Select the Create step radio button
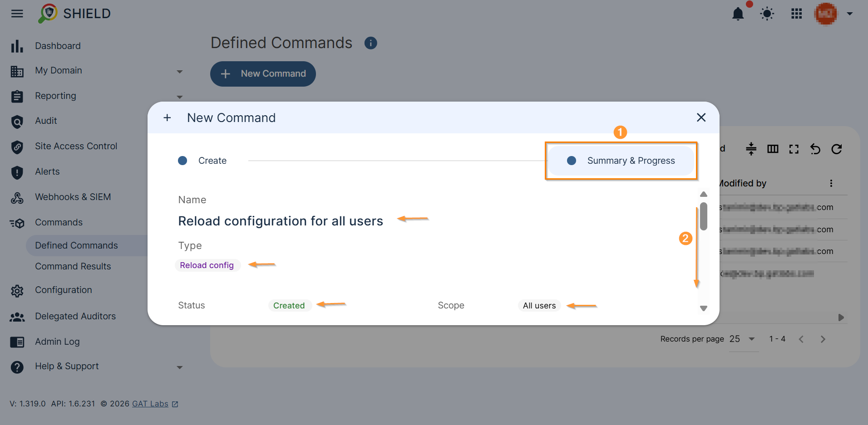 pyautogui.click(x=182, y=160)
